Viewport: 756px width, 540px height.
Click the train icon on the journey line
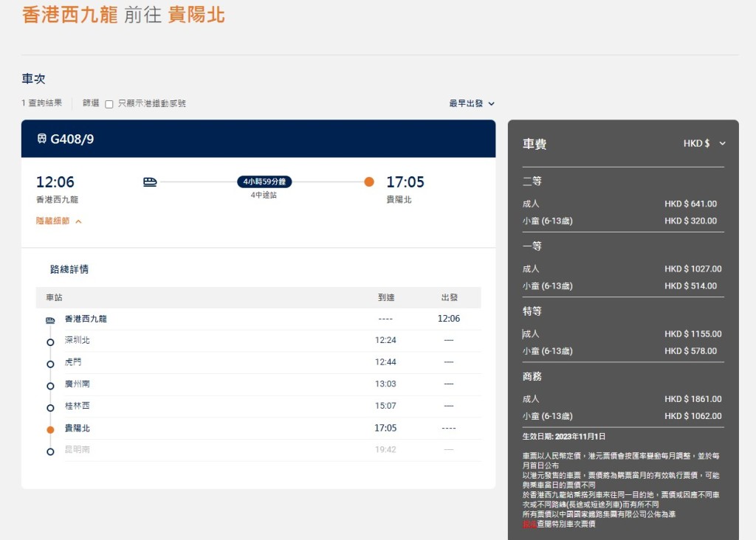coord(150,181)
